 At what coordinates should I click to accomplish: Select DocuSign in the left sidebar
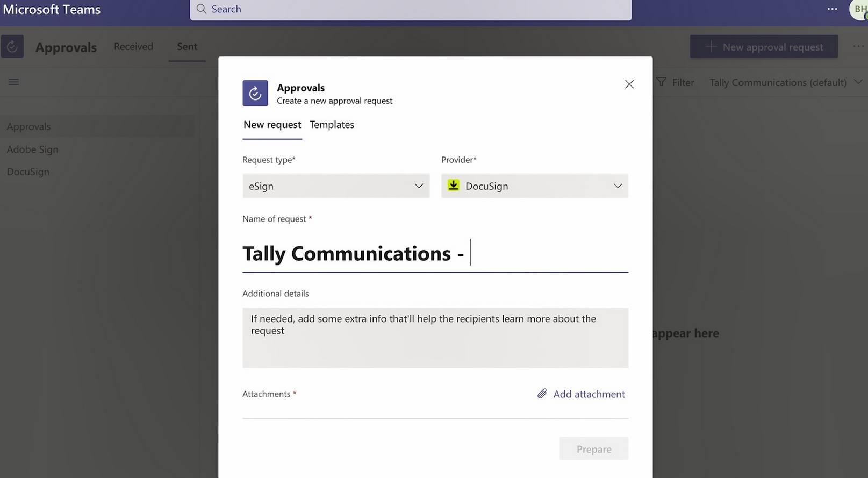[28, 172]
